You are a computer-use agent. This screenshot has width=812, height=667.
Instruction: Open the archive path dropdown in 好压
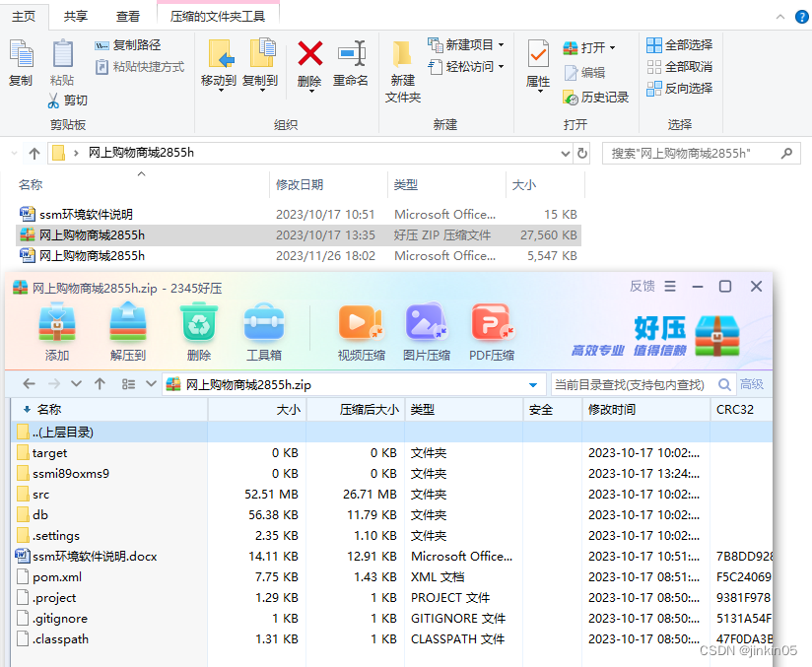533,384
